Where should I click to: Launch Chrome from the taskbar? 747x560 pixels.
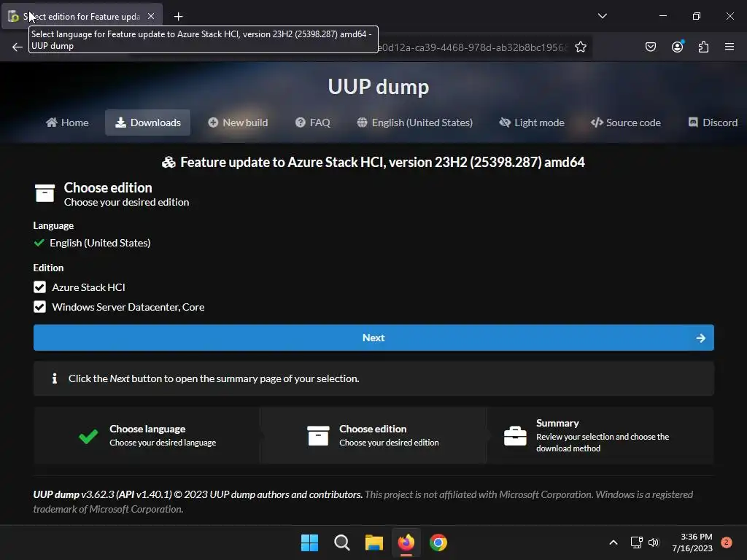[x=438, y=542]
